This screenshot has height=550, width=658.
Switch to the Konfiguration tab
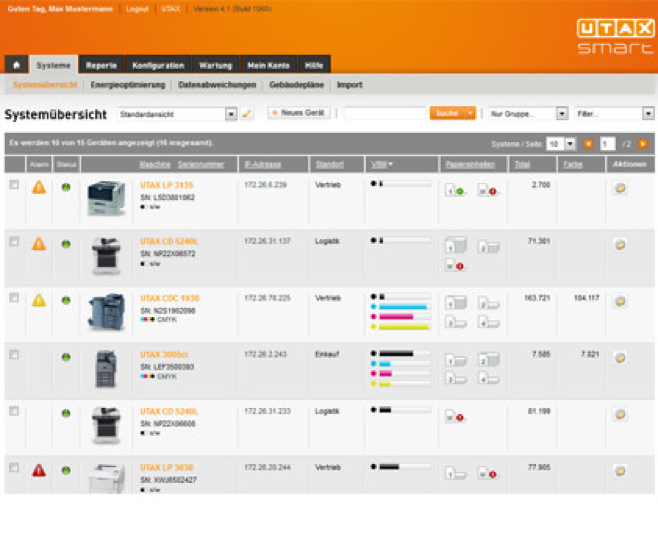(158, 65)
